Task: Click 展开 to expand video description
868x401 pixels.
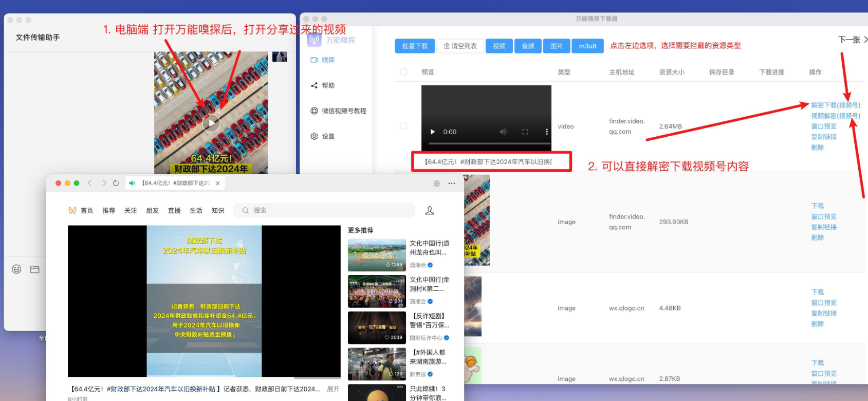Action: click(333, 389)
